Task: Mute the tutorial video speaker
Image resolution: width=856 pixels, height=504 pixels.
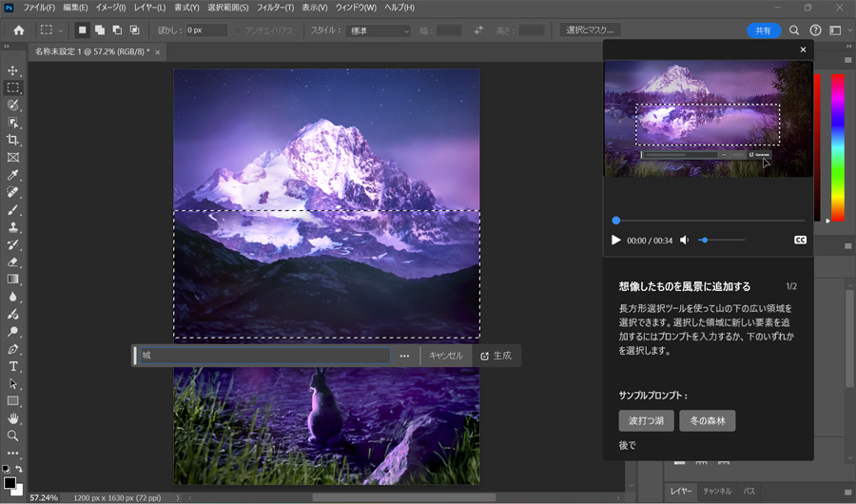Action: click(x=684, y=240)
